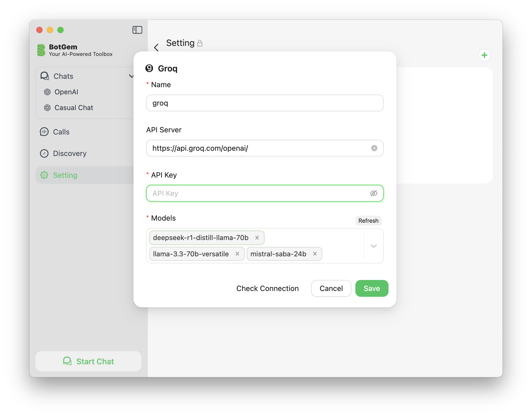Click the Calls waveform icon
The image size is (532, 416).
[x=44, y=132]
